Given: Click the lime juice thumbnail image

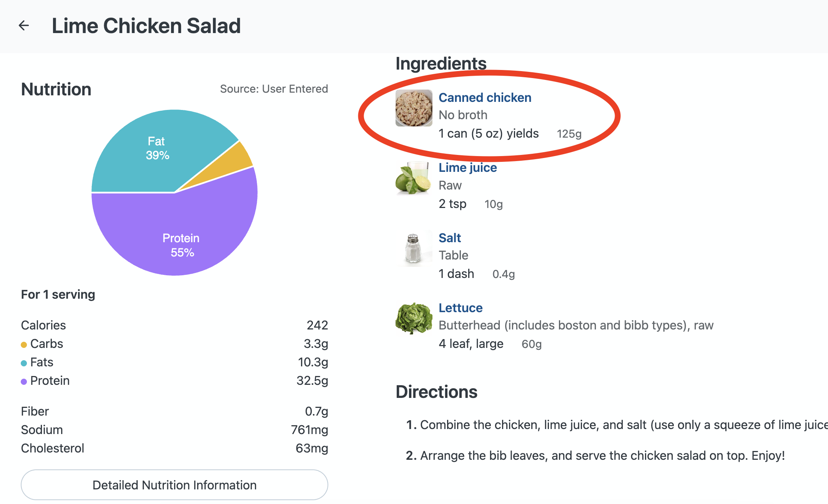Looking at the screenshot, I should click(414, 178).
